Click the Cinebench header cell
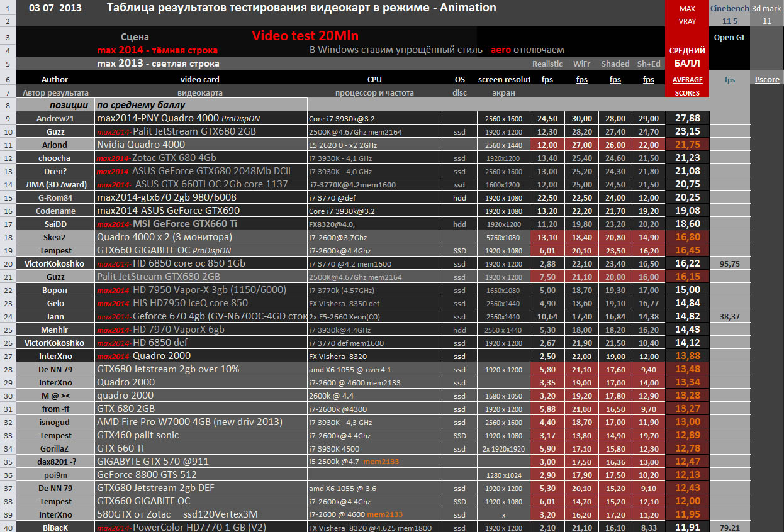 [730, 8]
